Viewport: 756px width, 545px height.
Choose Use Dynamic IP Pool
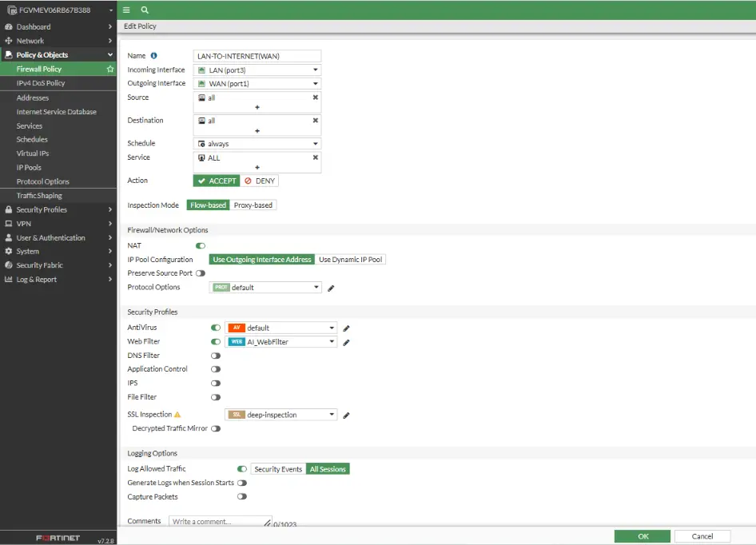[350, 260]
